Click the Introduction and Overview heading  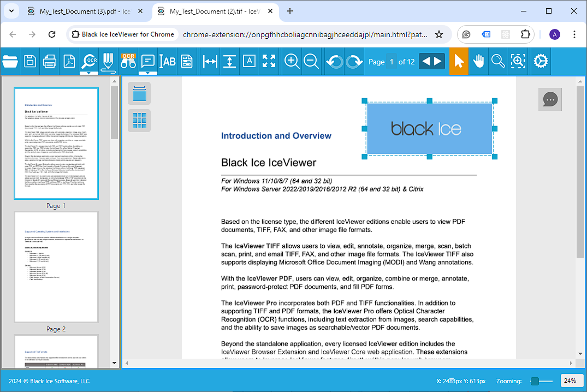[x=276, y=135]
